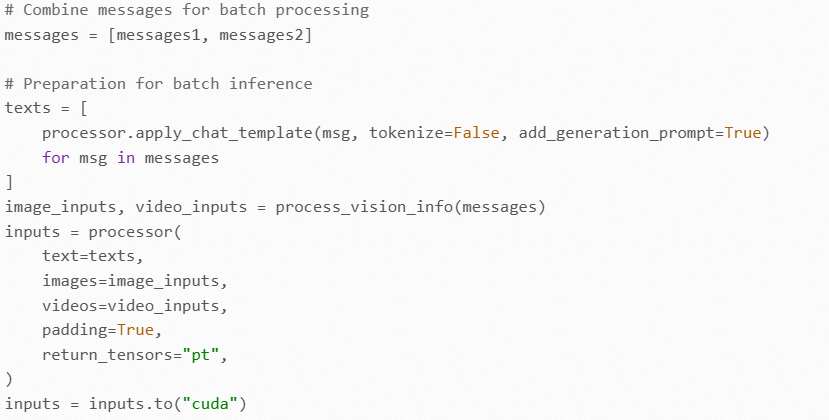Viewport: 829px width, 420px height.
Task: Click the 'text=texts' argument
Action: click(x=89, y=256)
